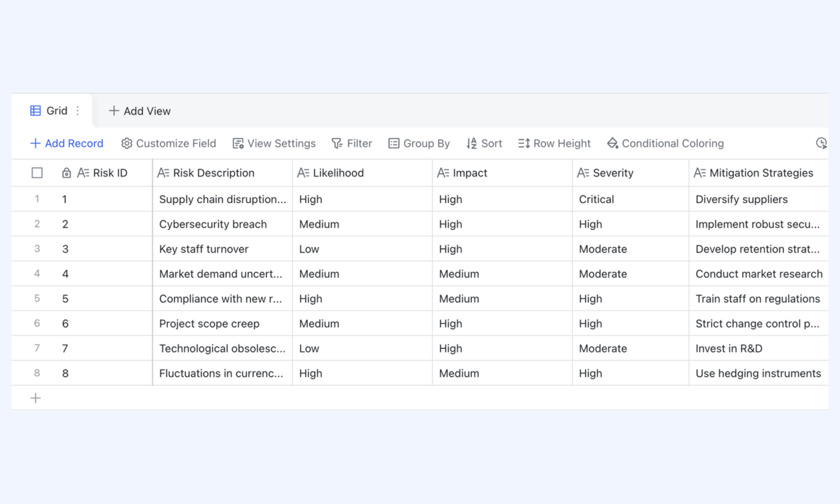840x504 pixels.
Task: Select cell 'Cybersecurity breach'
Action: [223, 224]
